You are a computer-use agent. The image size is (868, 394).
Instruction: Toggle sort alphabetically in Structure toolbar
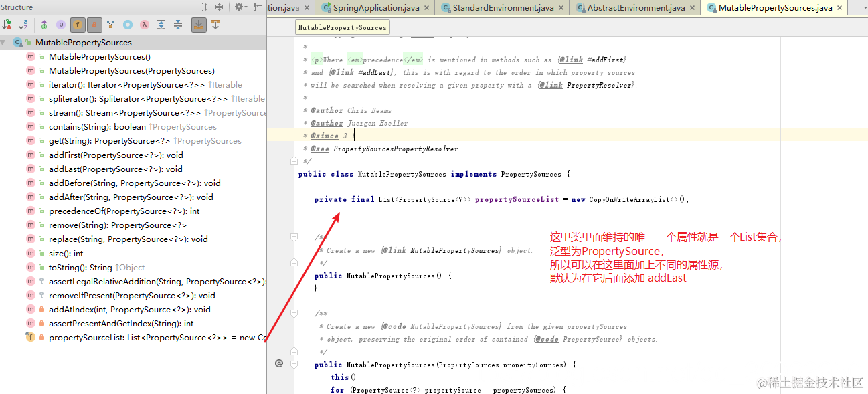tap(23, 25)
